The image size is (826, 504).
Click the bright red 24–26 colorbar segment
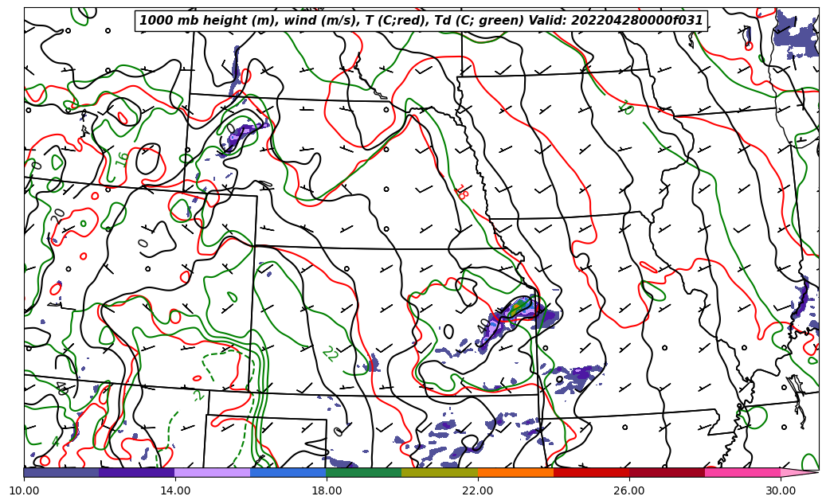click(592, 472)
